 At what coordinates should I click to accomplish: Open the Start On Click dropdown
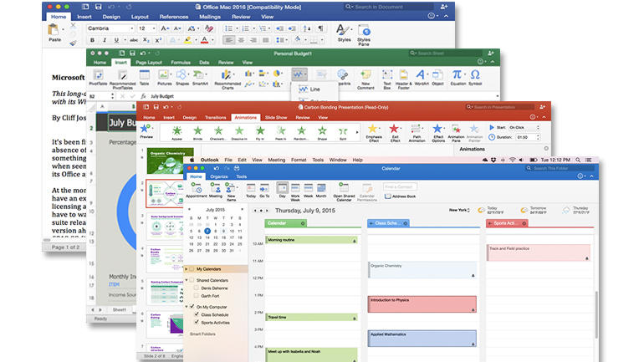(524, 128)
